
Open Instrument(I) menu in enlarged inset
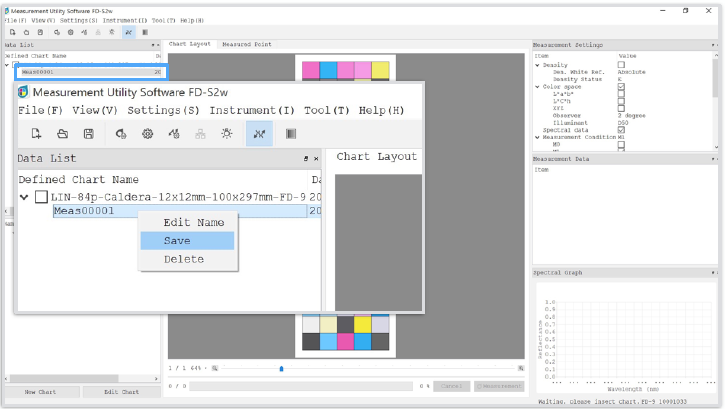252,110
